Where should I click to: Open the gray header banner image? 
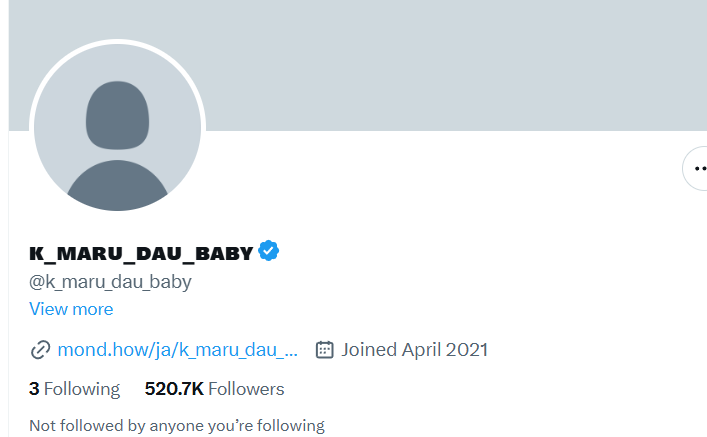coord(450,65)
